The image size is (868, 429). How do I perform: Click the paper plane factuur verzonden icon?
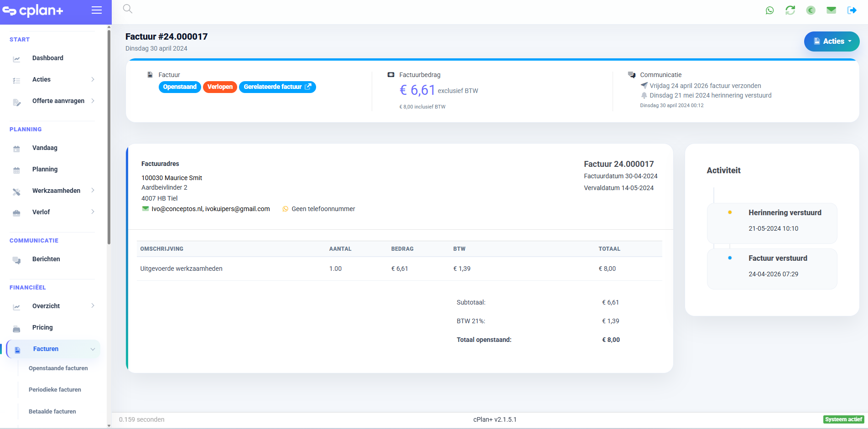644,85
